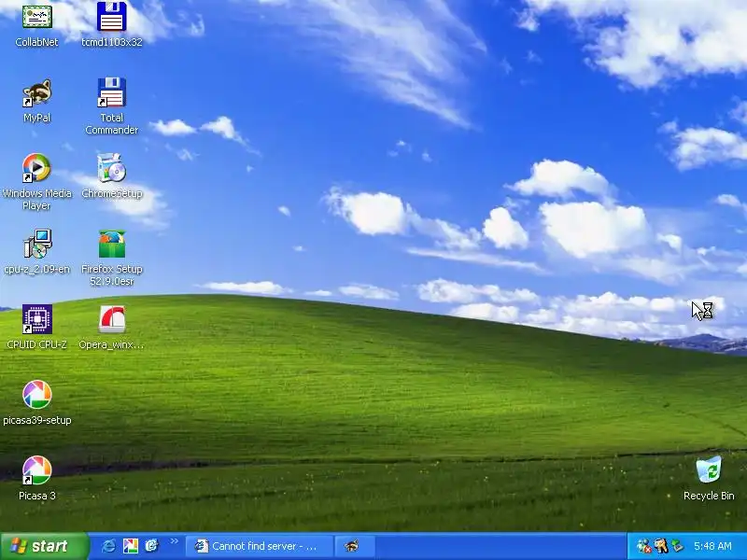
Task: Select the Recycle Bin icon
Action: coord(709,478)
